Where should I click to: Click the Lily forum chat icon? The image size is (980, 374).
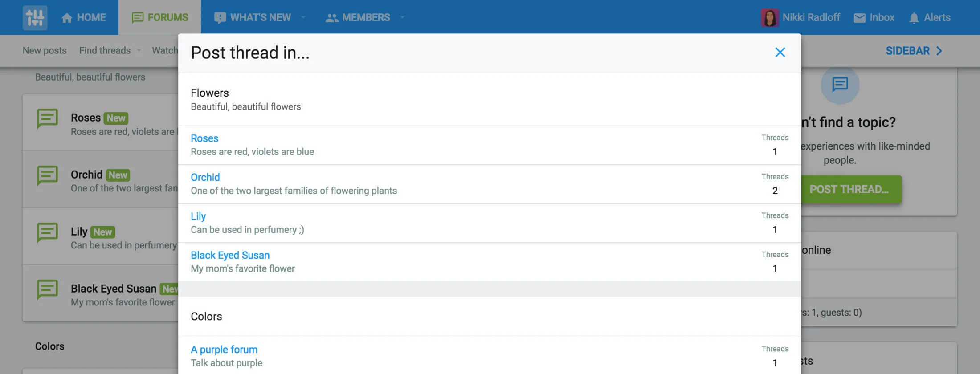click(x=47, y=232)
